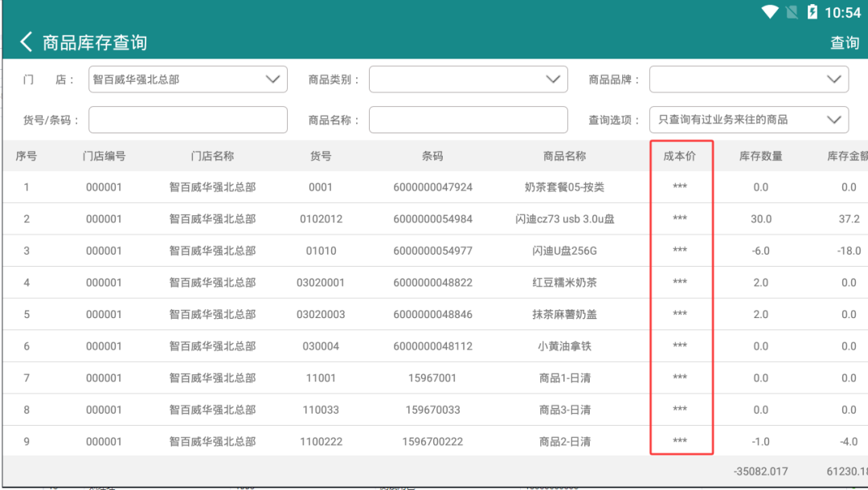Focus the 货号/条码 input field
This screenshot has width=868, height=490.
pos(188,120)
